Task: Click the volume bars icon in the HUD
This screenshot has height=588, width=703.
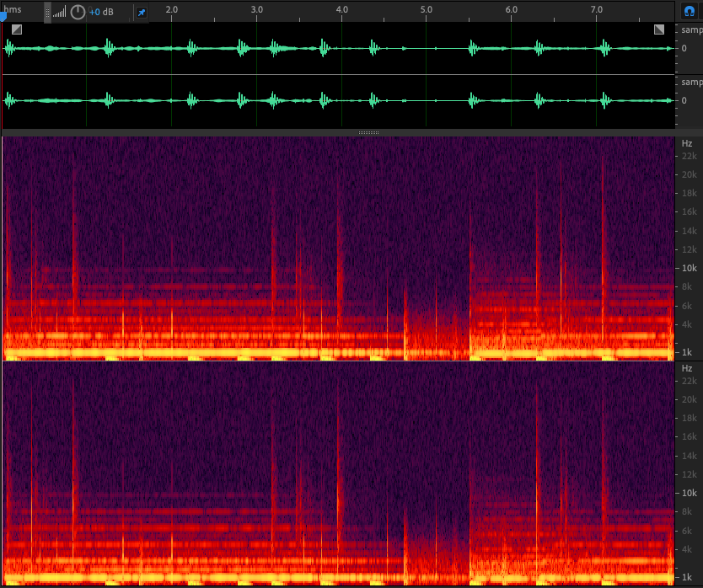Action: coord(59,13)
